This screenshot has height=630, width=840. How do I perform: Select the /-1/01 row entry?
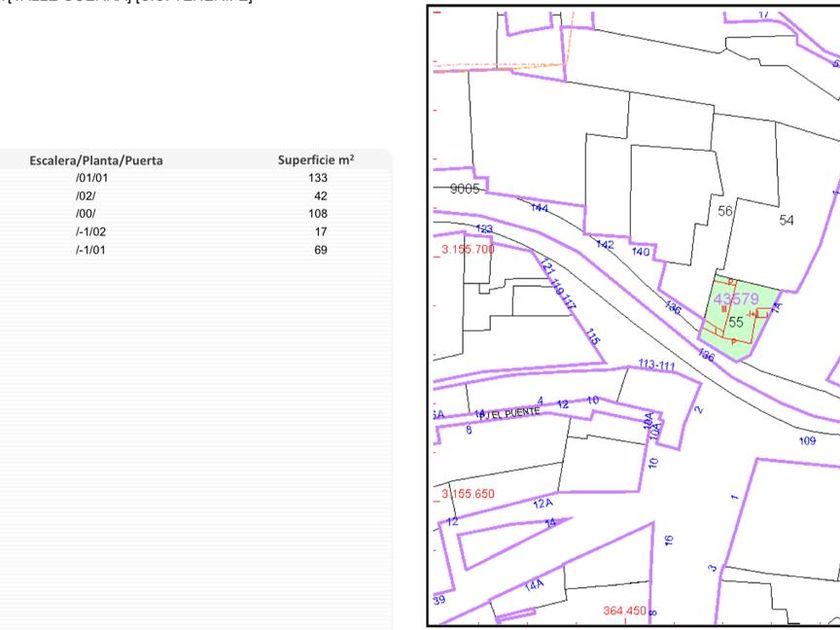tap(91, 250)
